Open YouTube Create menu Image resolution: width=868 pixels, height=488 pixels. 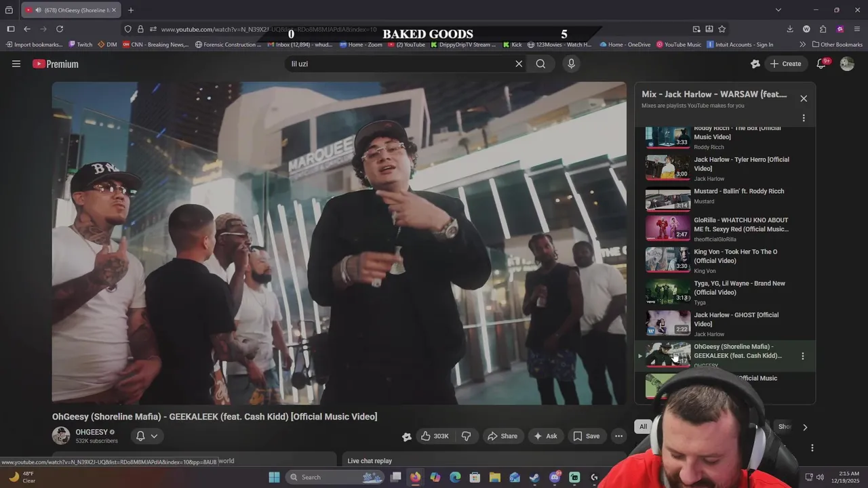point(785,64)
